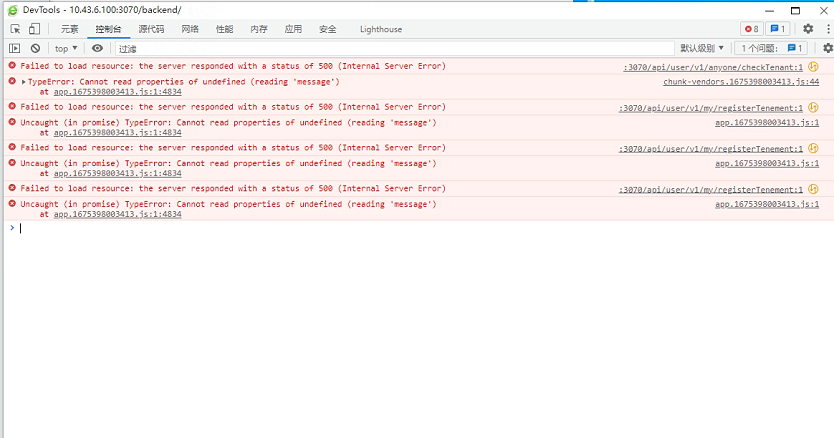Toggle the device toolbar emulation icon
This screenshot has width=834, height=438.
pyautogui.click(x=35, y=29)
